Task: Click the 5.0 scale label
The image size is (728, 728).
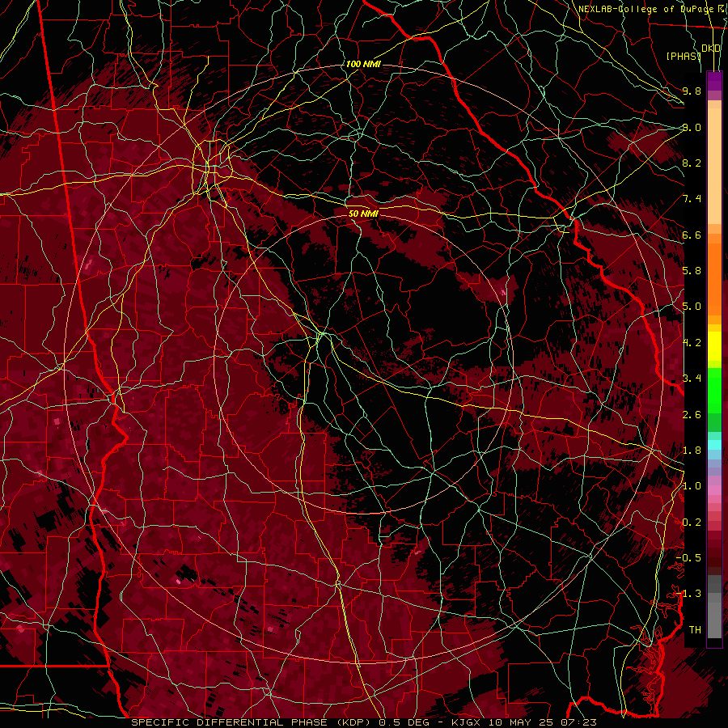Action: pyautogui.click(x=692, y=307)
